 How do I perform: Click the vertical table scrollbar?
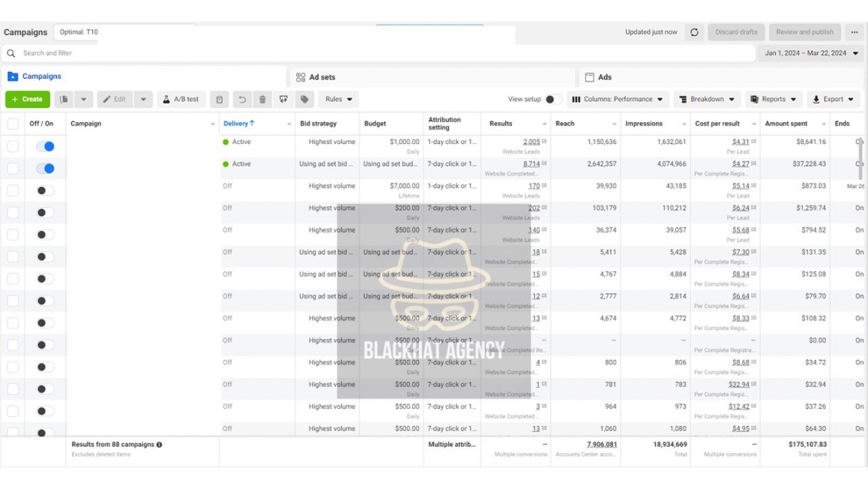(860, 159)
